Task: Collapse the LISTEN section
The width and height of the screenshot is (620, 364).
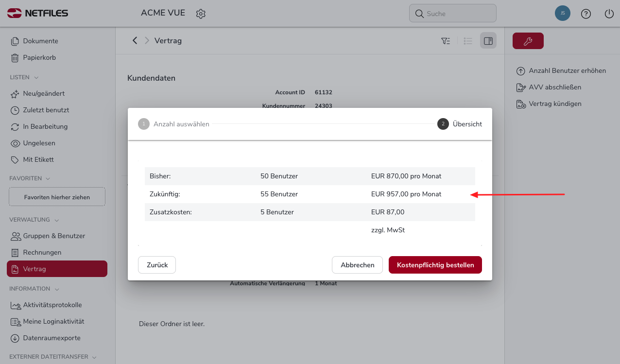Action: coord(36,77)
